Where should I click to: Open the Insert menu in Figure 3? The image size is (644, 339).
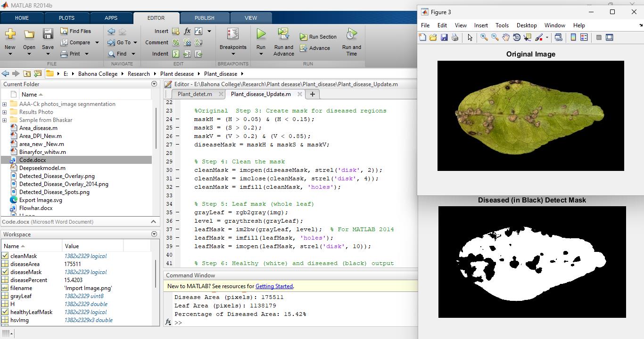coord(481,25)
